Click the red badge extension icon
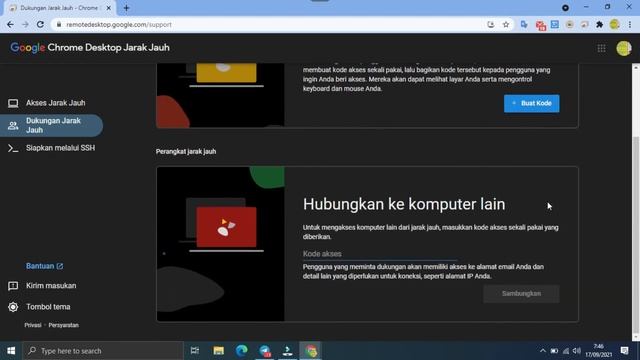 pyautogui.click(x=540, y=25)
